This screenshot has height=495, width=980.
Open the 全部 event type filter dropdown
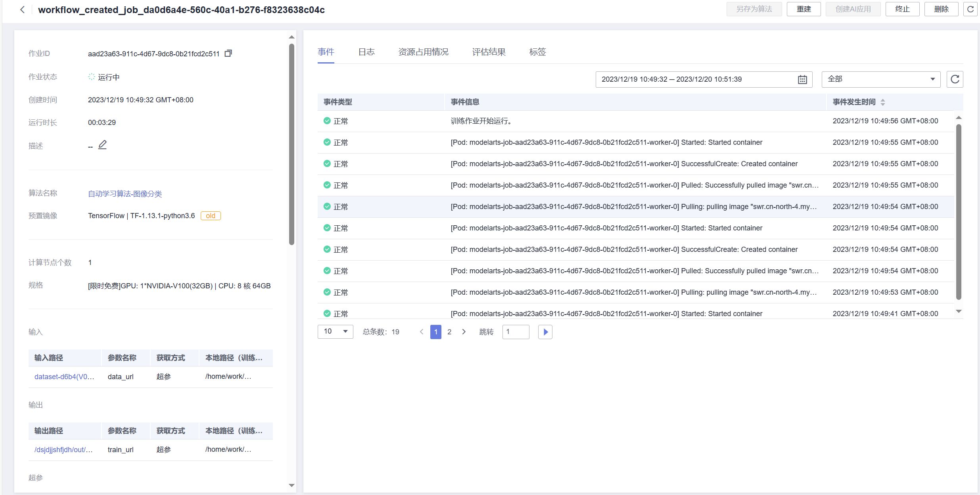[880, 79]
